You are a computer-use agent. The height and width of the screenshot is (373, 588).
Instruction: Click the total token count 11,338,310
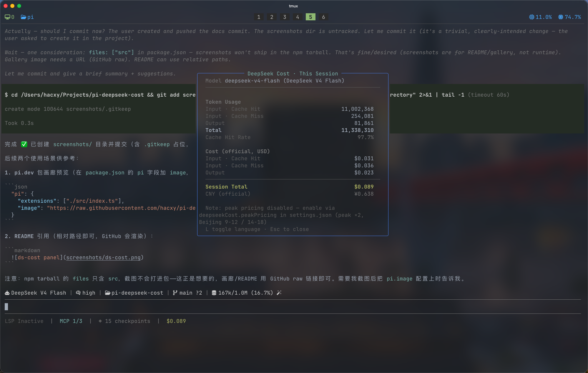[358, 130]
